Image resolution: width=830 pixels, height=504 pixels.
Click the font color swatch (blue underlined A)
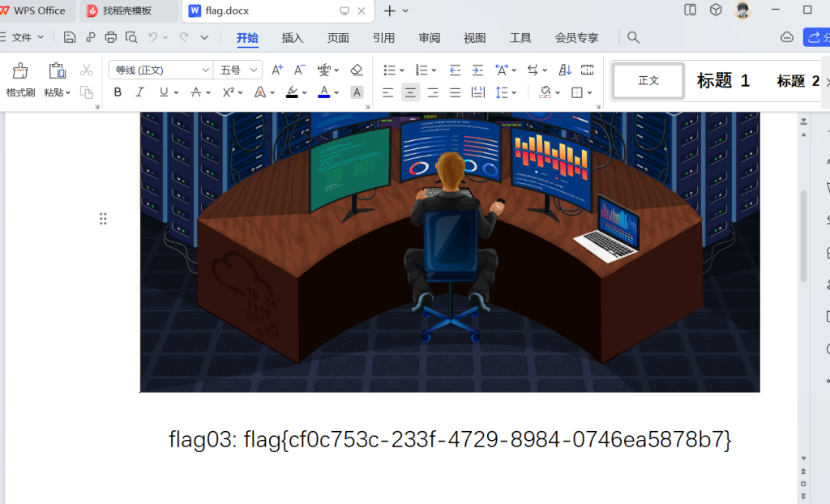(324, 92)
